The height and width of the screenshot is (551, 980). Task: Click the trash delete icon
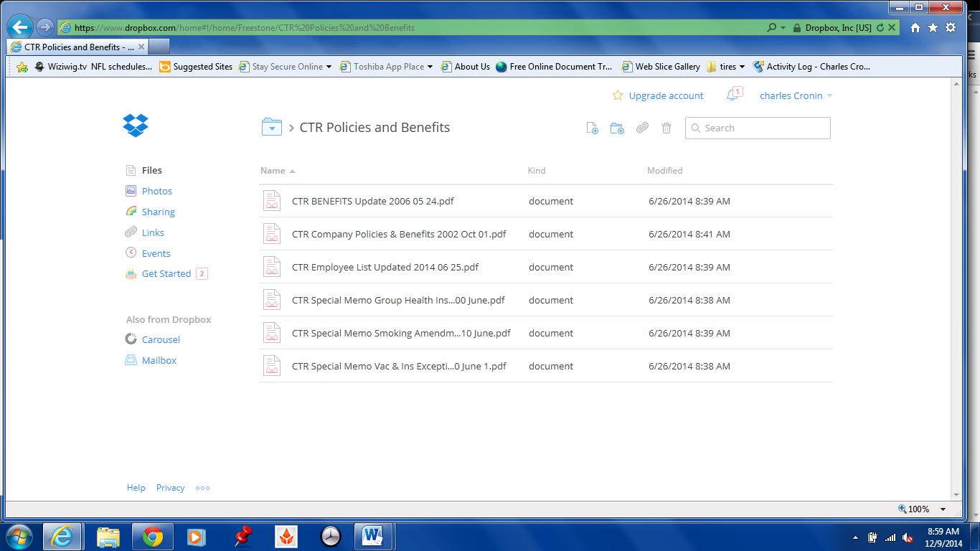pos(666,128)
